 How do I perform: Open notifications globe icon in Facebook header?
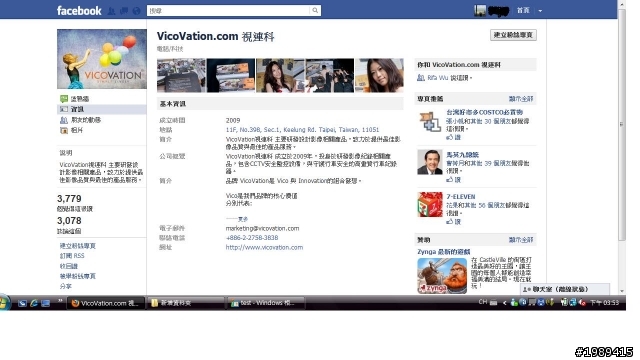pos(136,11)
